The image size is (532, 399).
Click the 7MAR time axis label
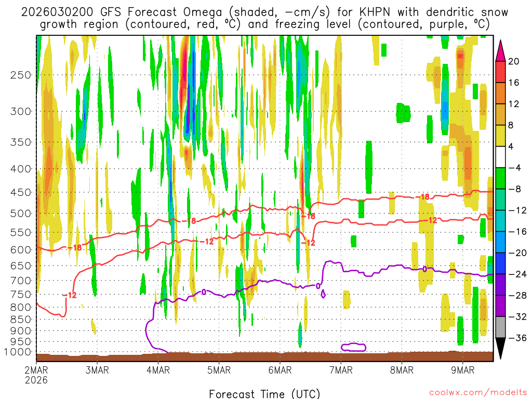[x=341, y=370]
